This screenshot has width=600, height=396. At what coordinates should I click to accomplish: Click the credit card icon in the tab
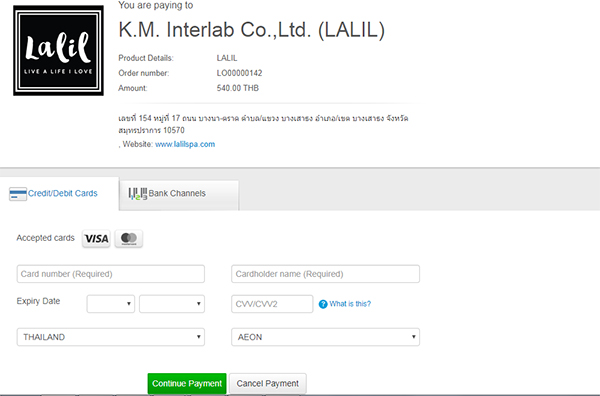(18, 194)
